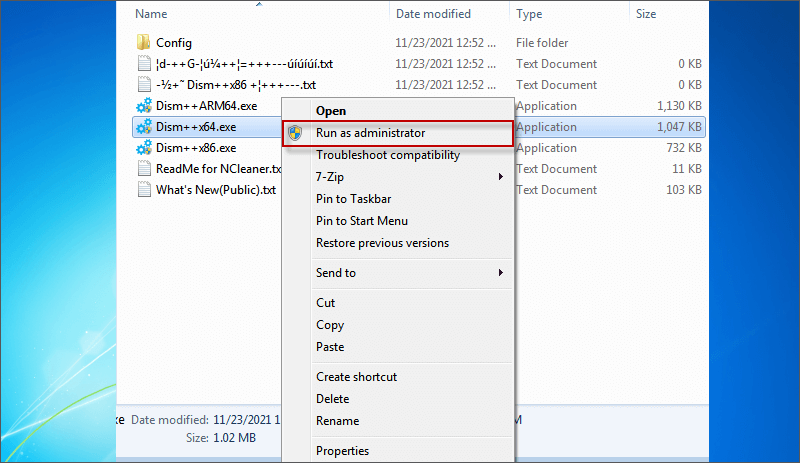Click the icon of the ¦d-++G text file
Viewport: 800px width, 463px height.
click(144, 63)
